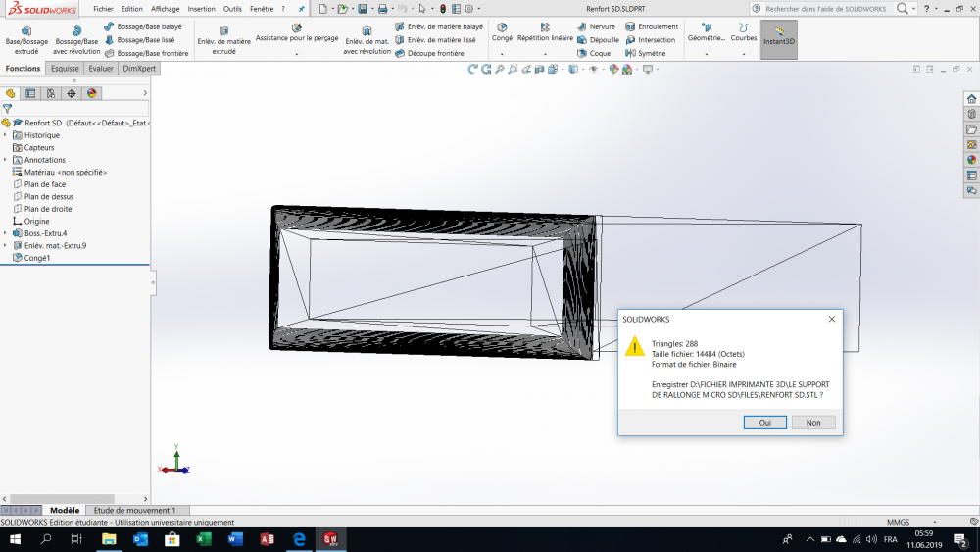This screenshot has height=552, width=980.
Task: Open the Fichier menu
Action: coord(103,9)
